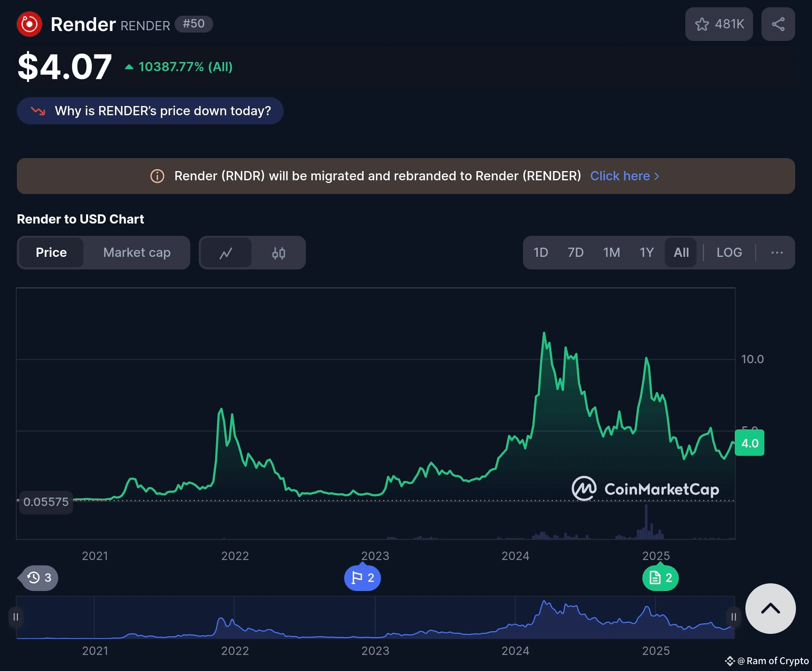Choose the All time range

pyautogui.click(x=681, y=253)
